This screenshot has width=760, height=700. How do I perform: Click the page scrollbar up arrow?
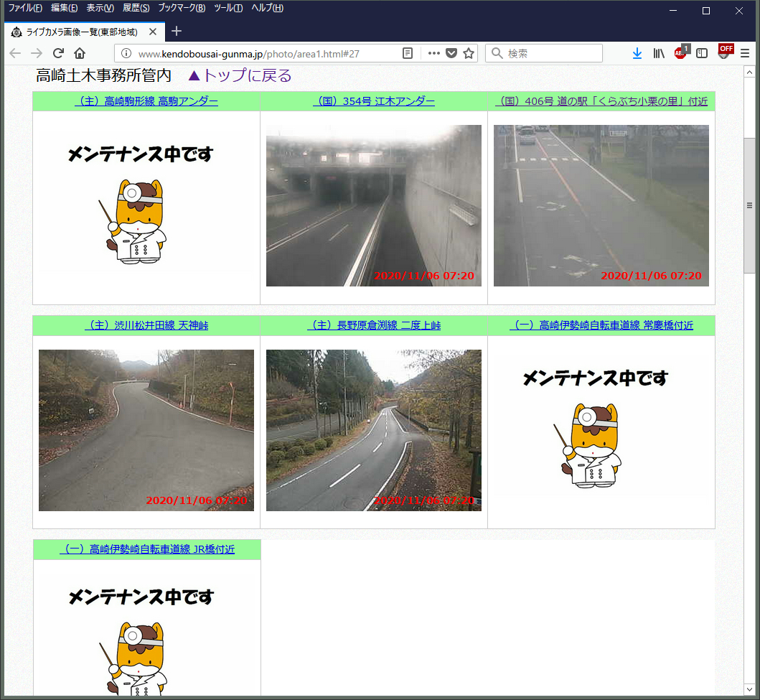749,73
